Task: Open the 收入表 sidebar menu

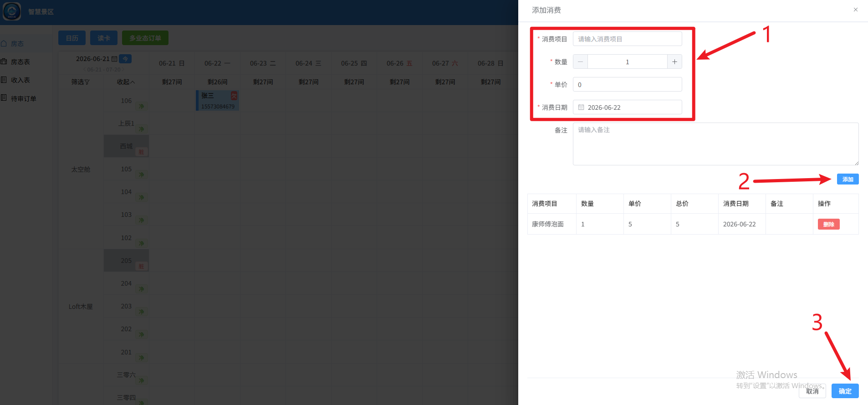Action: click(25, 80)
